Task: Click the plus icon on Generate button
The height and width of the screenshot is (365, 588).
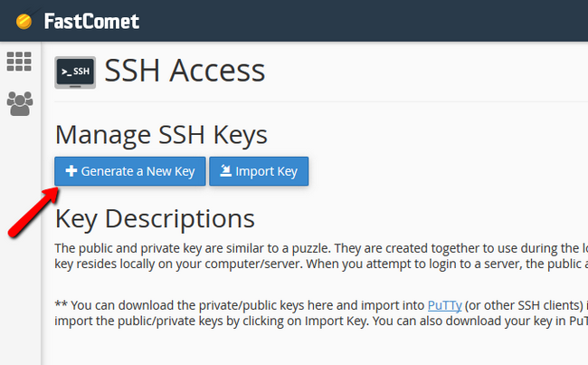Action: [x=71, y=171]
